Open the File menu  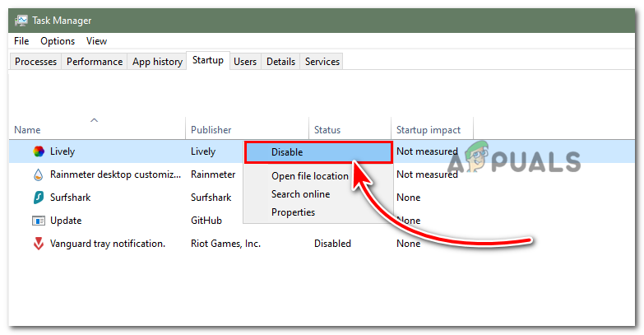click(21, 41)
